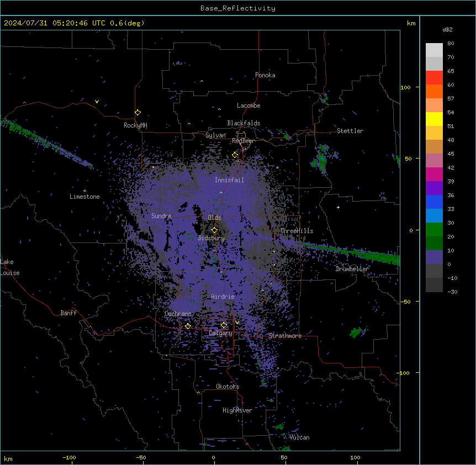Image resolution: width=476 pixels, height=465 pixels.
Task: Click the -30 value in the dBZ legend
Action: click(452, 292)
